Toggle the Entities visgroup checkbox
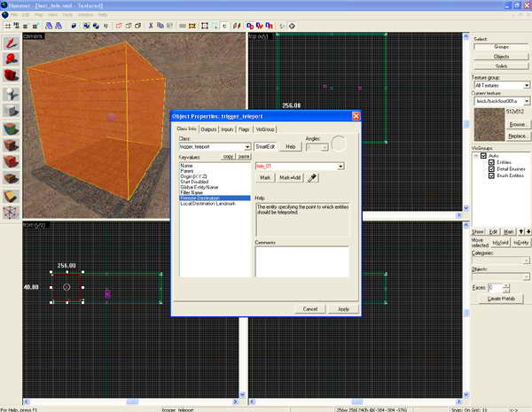Image resolution: width=532 pixels, height=412 pixels. click(492, 163)
